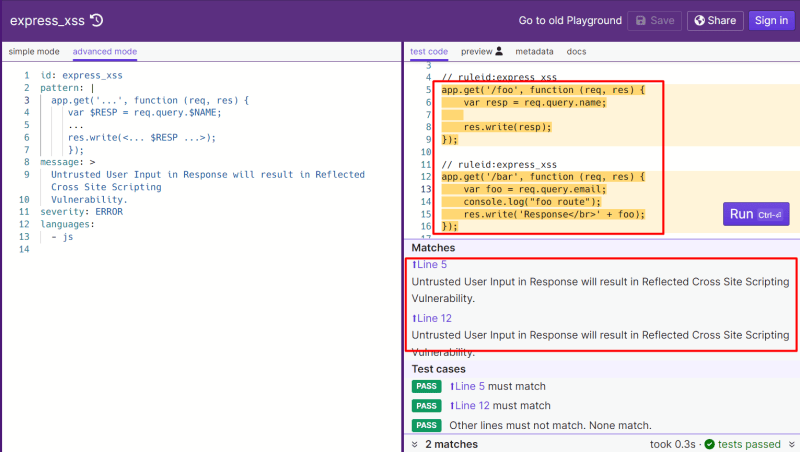The height and width of the screenshot is (452, 800).
Task: Click 'var resp = req.query.name;' in test code
Action: pos(535,103)
